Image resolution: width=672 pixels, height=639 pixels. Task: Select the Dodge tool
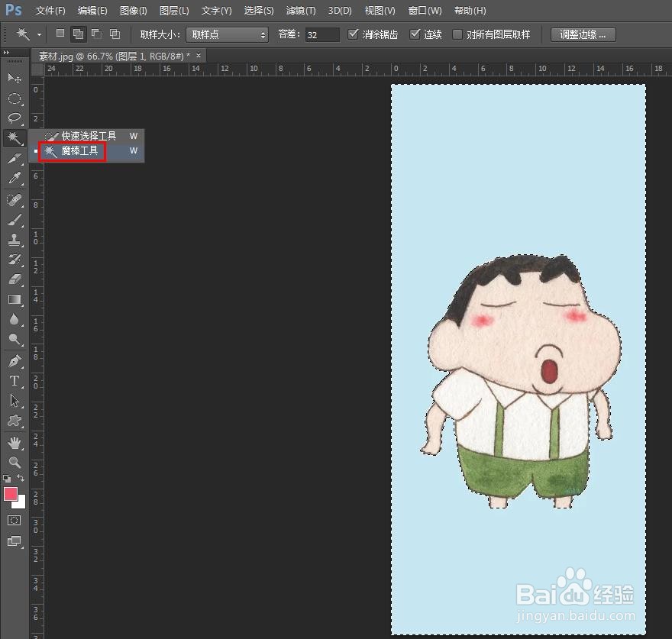pos(15,339)
